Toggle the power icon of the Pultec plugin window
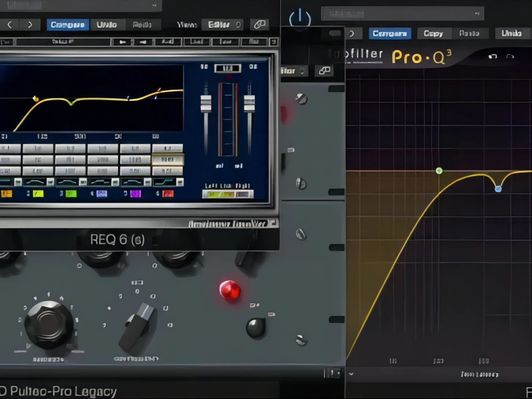 pos(300,18)
